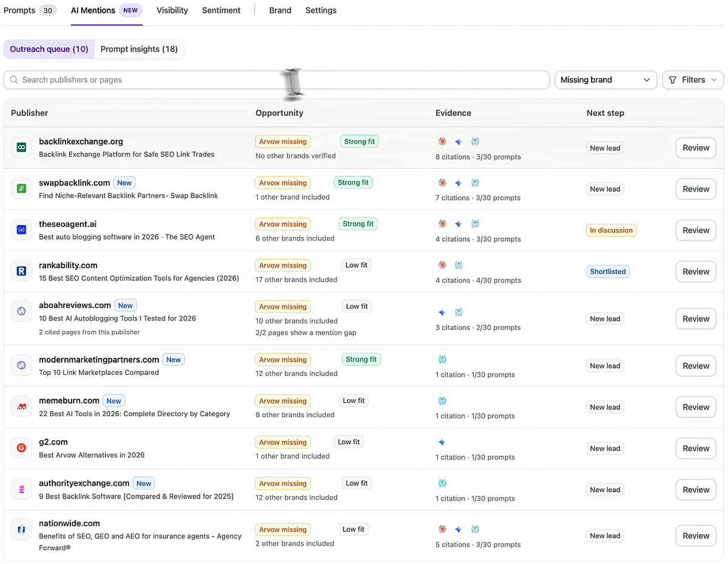Click the modernmarketingpartners.com globe favicon

tap(21, 365)
